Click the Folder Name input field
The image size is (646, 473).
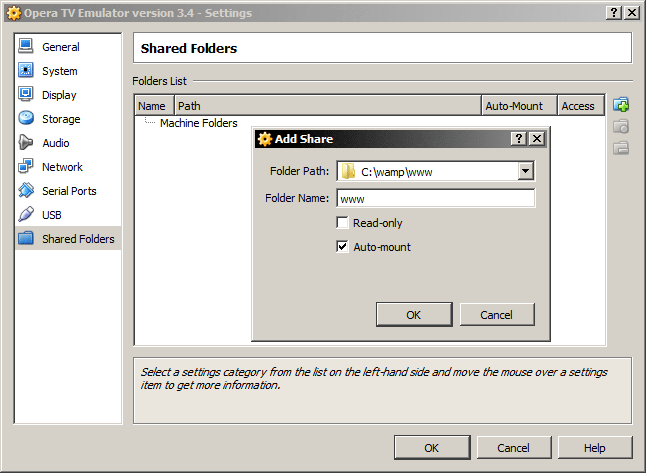(435, 199)
